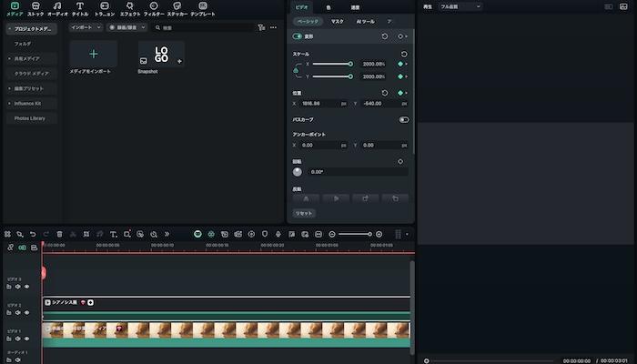The image size is (637, 364).
Task: Click the trash delete icon in timeline toolbar
Action: point(59,234)
